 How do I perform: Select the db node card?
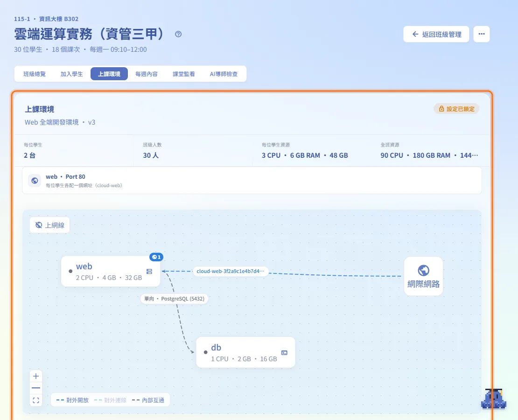point(245,352)
